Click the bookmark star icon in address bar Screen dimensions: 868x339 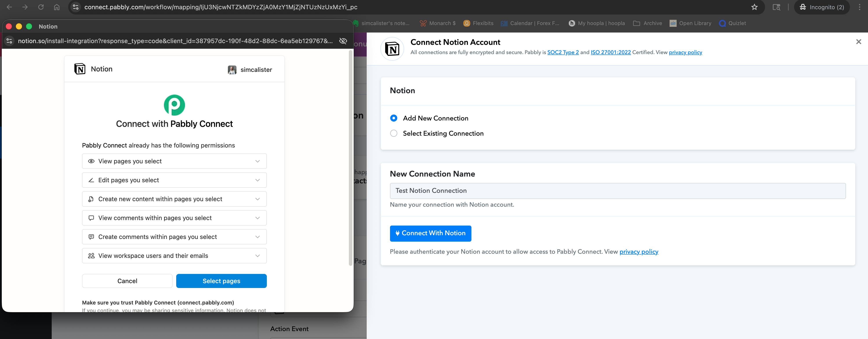(754, 7)
